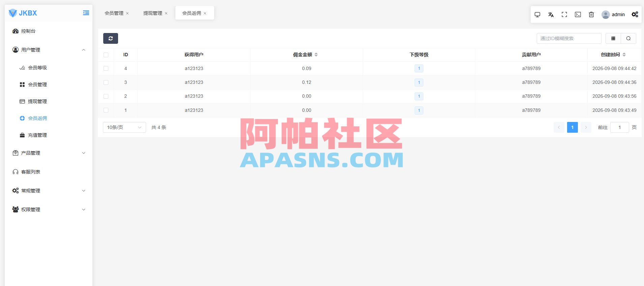644x286 pixels.
Task: Switch to the 会员管理 tab
Action: click(x=114, y=13)
